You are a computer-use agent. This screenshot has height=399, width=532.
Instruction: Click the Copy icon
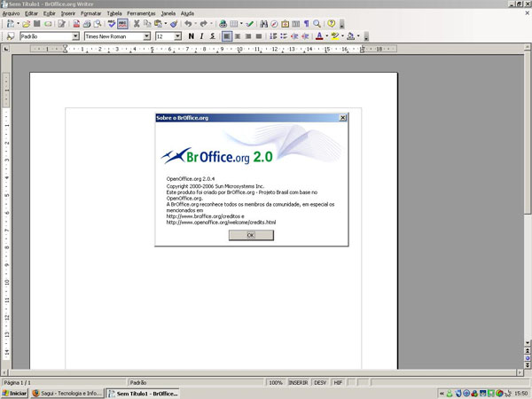click(147, 24)
